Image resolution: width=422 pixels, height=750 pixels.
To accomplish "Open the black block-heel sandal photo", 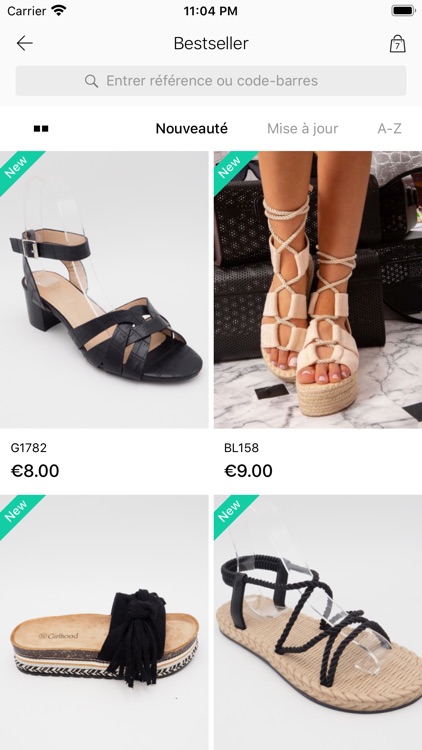I will tap(104, 290).
